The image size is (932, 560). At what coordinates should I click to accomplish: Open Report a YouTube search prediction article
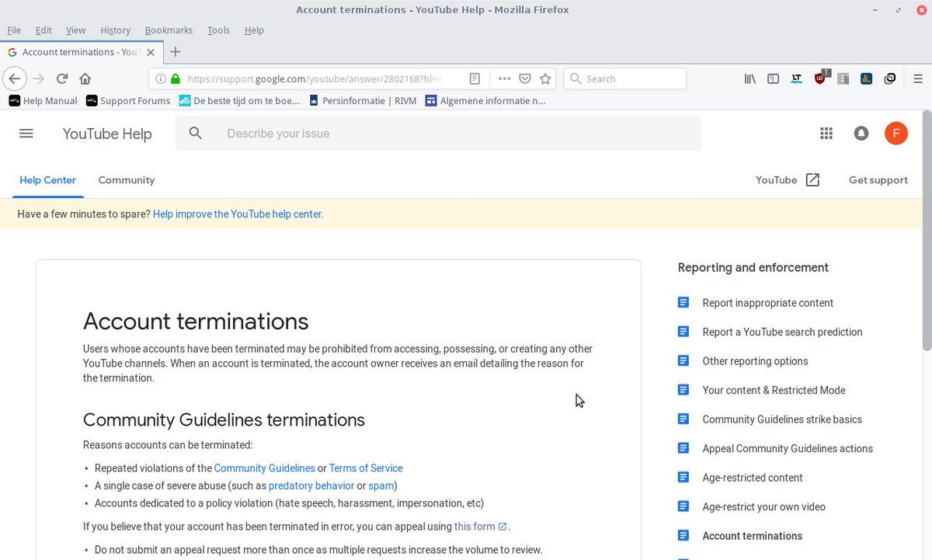pos(782,332)
